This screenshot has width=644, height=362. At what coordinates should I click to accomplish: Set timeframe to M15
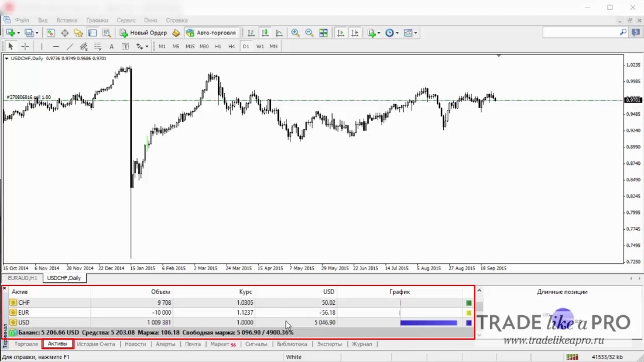coord(190,46)
